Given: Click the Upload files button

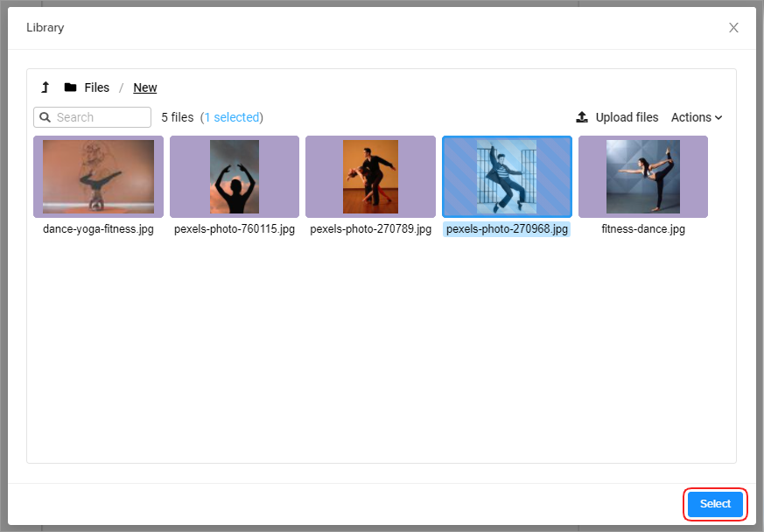Looking at the screenshot, I should pos(626,117).
